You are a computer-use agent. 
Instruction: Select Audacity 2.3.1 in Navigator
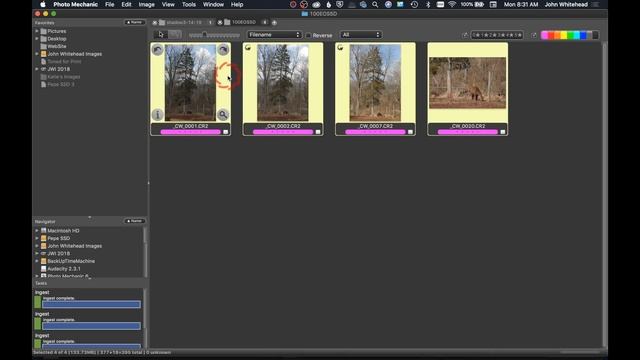64,269
